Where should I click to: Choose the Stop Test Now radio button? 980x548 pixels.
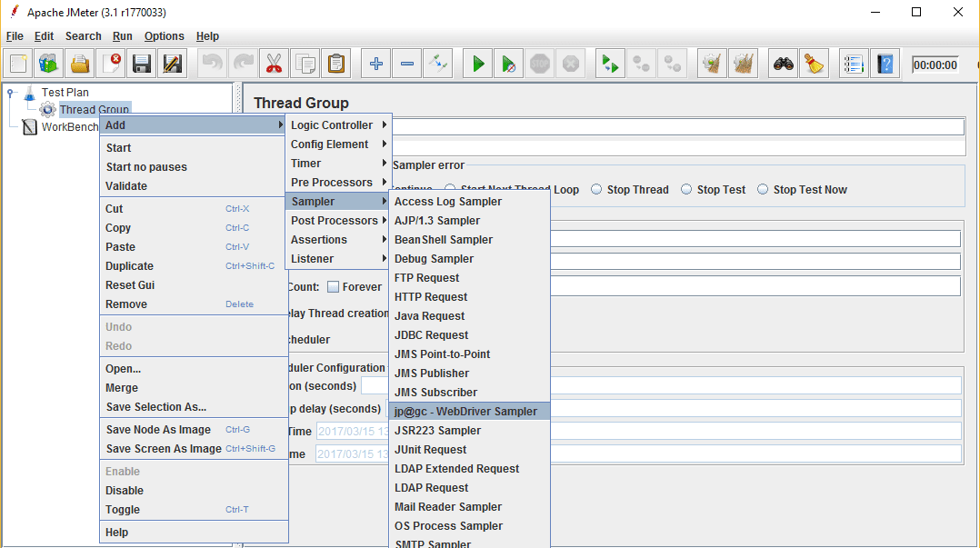[765, 189]
